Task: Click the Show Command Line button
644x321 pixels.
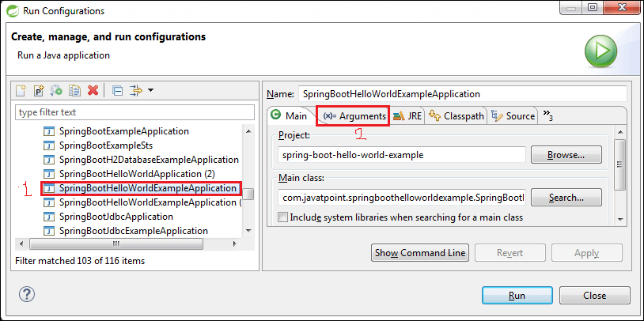Action: point(420,253)
